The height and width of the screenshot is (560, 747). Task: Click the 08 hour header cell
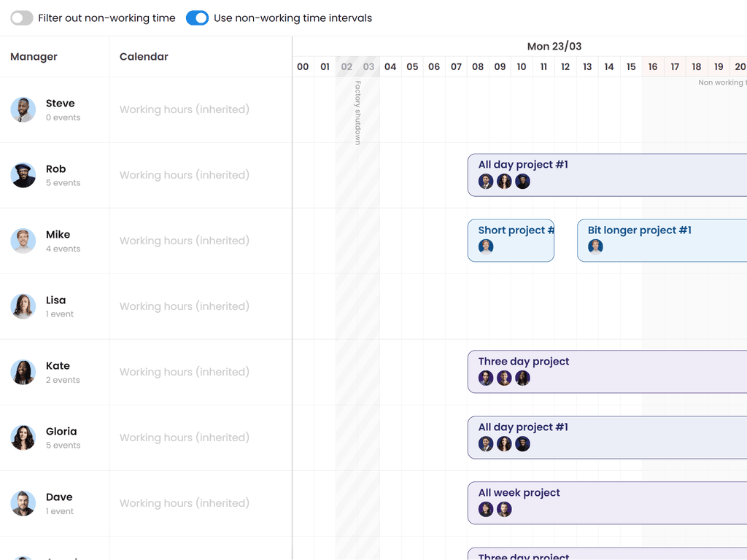tap(478, 67)
